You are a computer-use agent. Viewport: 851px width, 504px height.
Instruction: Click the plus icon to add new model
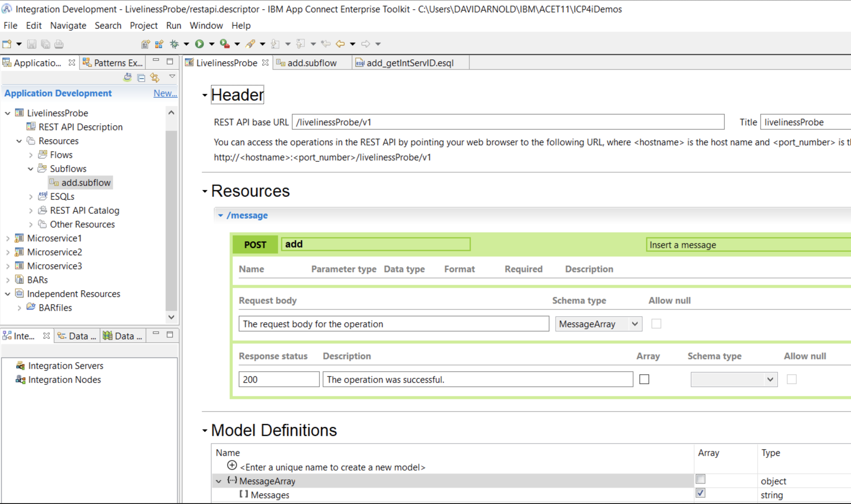pyautogui.click(x=232, y=466)
